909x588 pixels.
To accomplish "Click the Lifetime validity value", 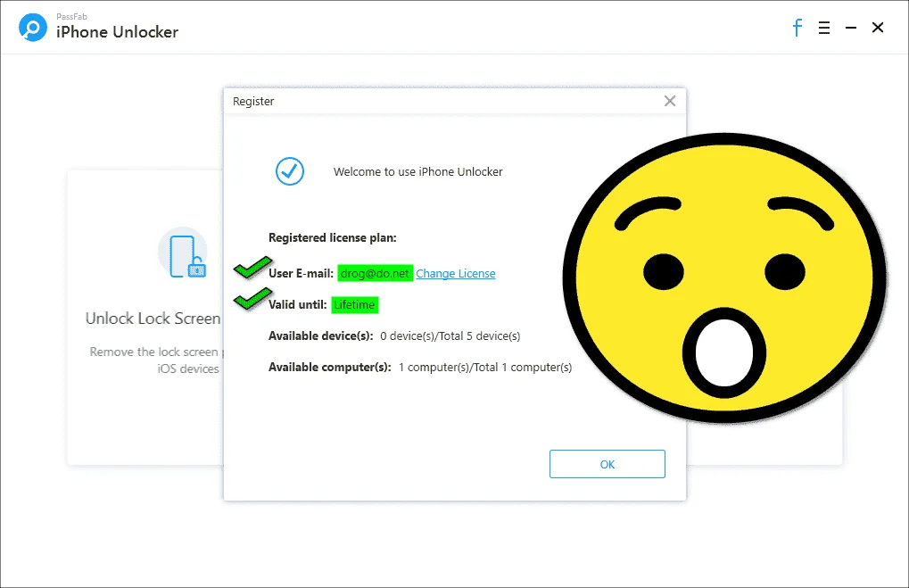I will [354, 304].
